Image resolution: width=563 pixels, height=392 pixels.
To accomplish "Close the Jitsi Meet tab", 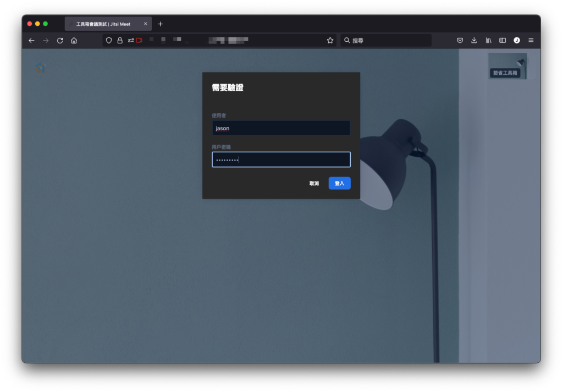I will coord(145,24).
